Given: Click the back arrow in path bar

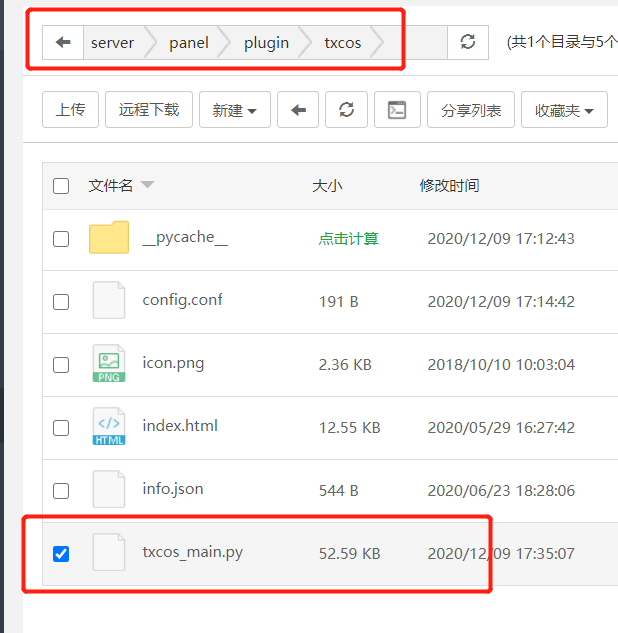Looking at the screenshot, I should pyautogui.click(x=63, y=43).
